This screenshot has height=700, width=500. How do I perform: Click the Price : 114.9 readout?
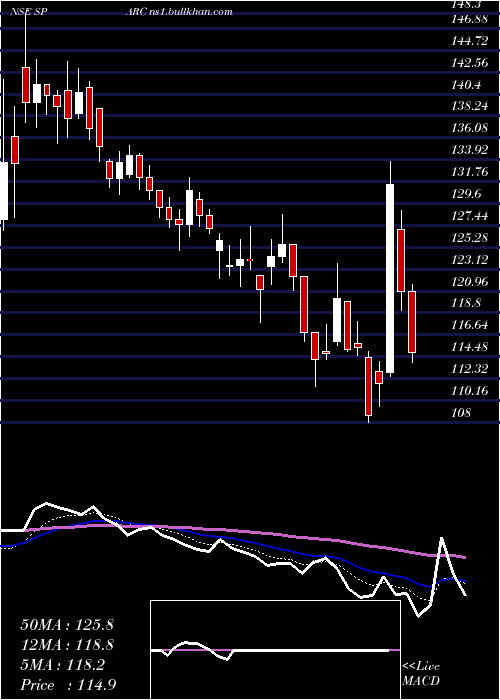click(x=70, y=685)
